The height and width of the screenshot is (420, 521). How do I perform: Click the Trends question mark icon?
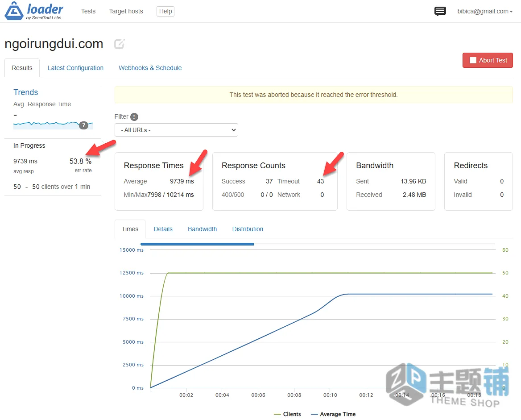[83, 125]
